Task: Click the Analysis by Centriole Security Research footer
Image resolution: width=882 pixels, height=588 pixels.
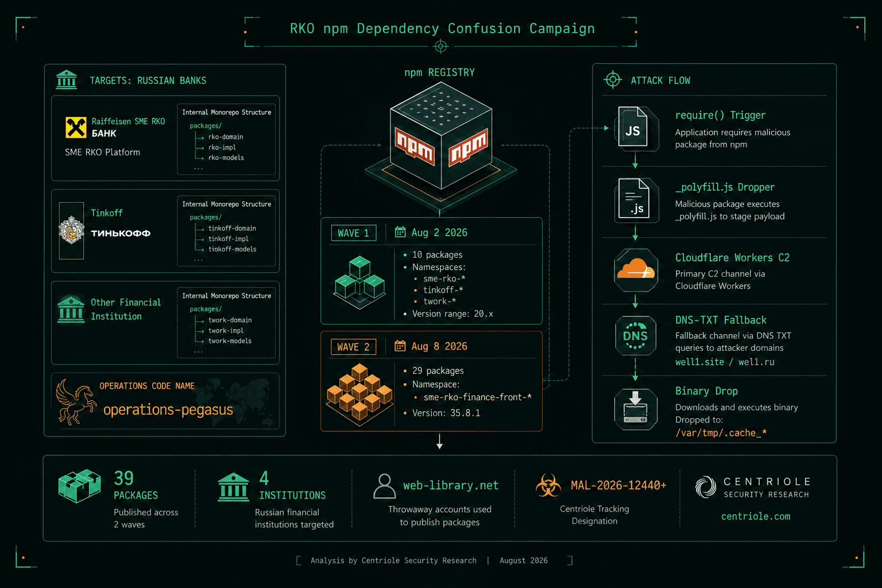Action: [x=393, y=560]
